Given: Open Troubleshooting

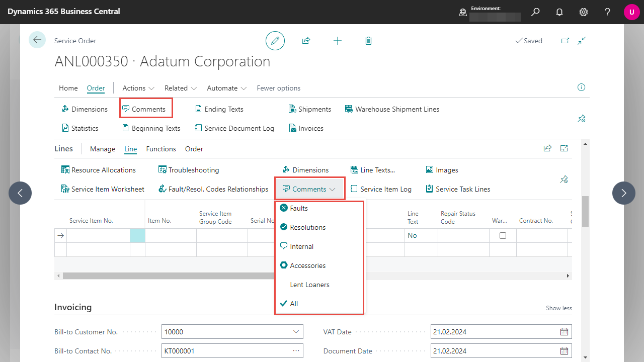Looking at the screenshot, I should (x=189, y=170).
